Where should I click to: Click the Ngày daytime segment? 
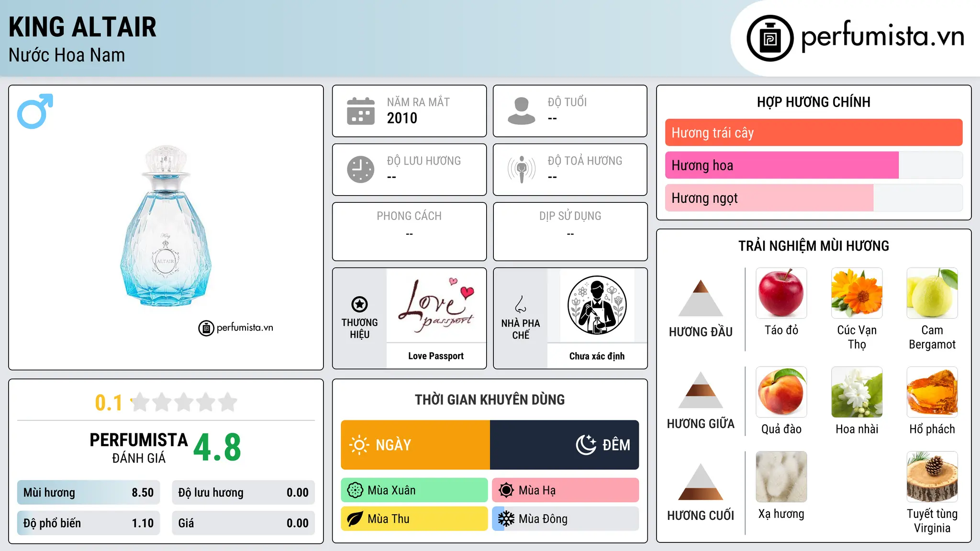415,445
